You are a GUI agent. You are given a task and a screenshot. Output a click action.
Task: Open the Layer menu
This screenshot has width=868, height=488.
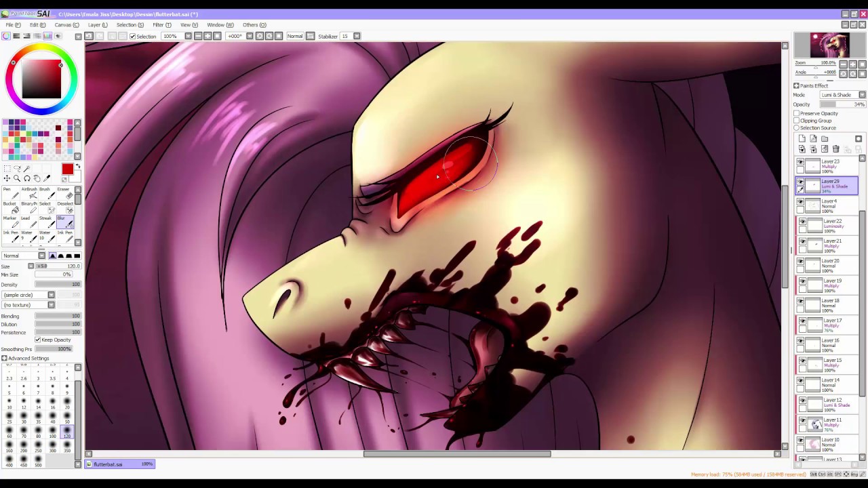click(x=98, y=25)
